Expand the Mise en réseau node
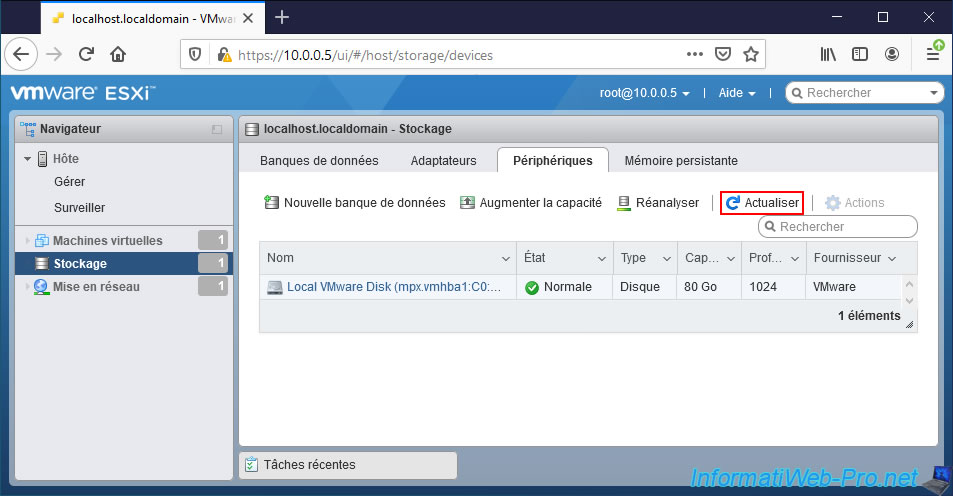 pos(27,287)
